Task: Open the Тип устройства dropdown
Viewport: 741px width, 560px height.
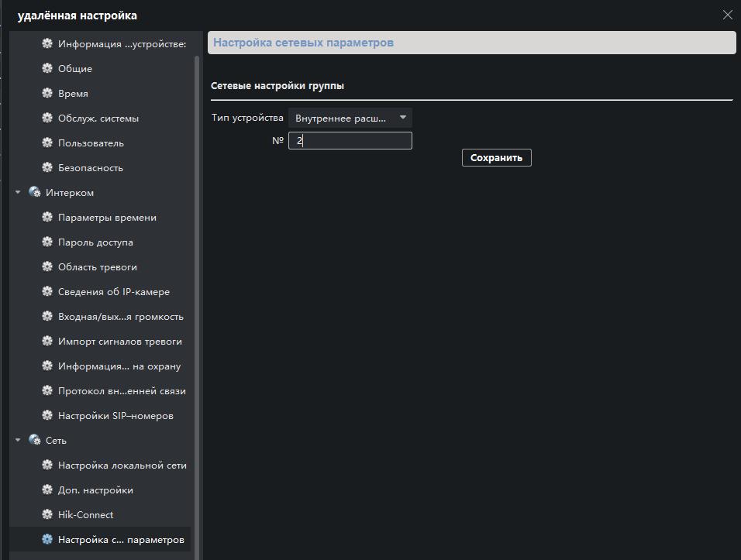Action: (x=350, y=118)
